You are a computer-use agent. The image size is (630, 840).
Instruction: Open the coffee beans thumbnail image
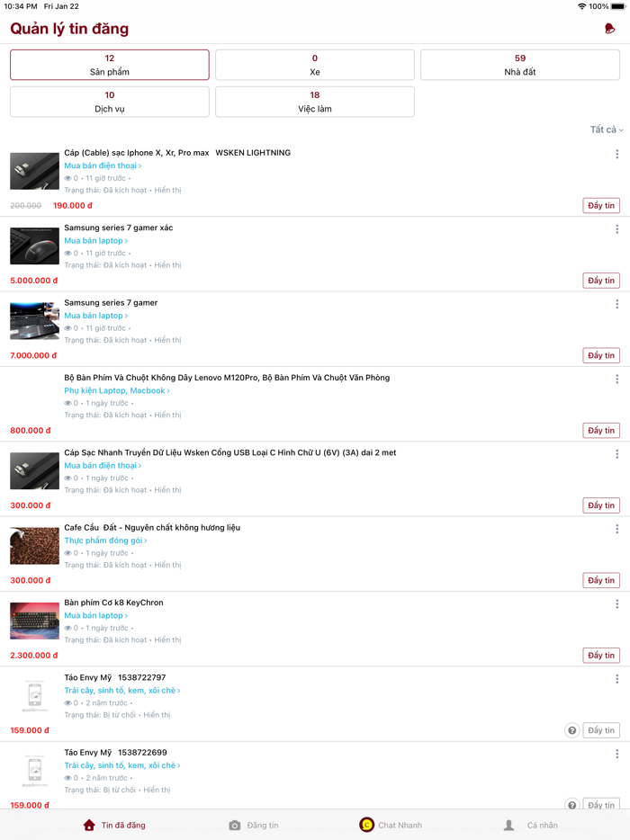(x=35, y=546)
